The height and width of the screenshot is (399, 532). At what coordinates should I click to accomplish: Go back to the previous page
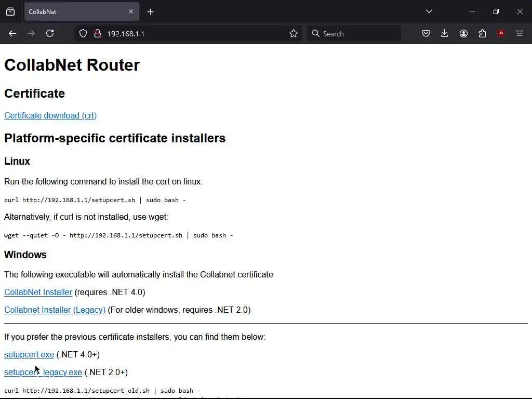tap(12, 34)
